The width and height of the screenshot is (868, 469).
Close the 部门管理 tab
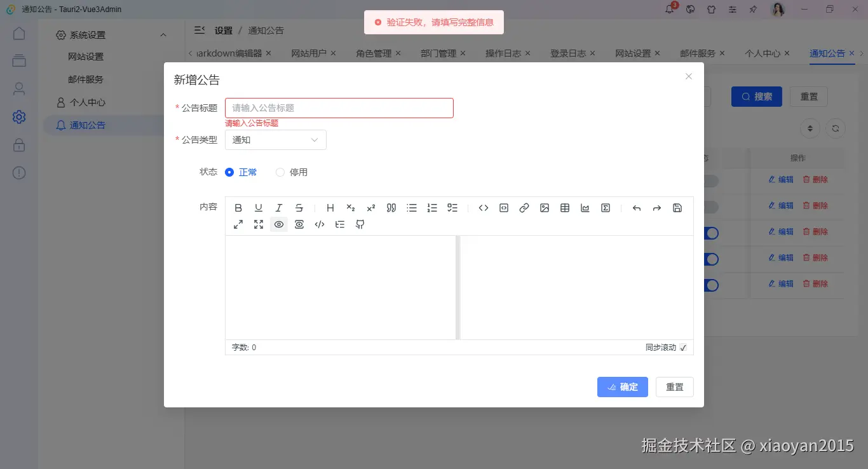463,53
